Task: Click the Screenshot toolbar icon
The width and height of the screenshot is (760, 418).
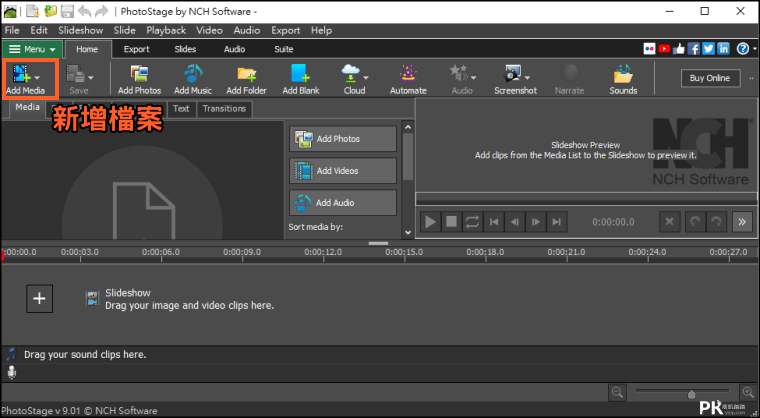Action: 513,73
